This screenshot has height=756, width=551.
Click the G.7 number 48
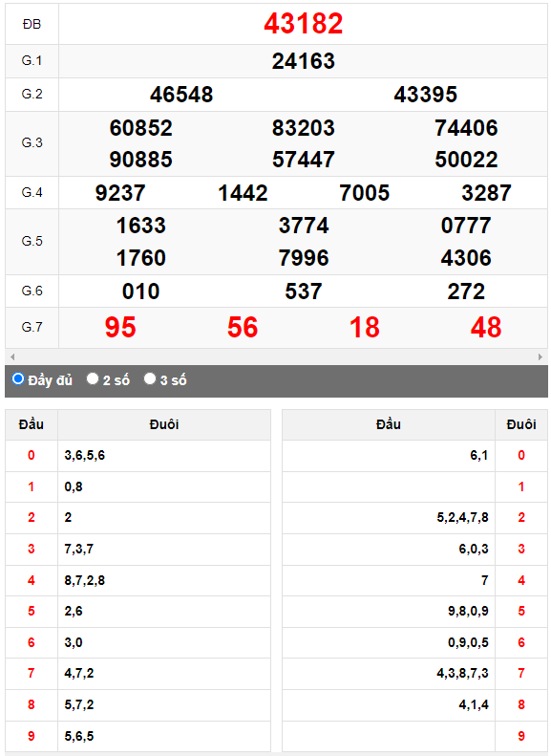coord(486,328)
